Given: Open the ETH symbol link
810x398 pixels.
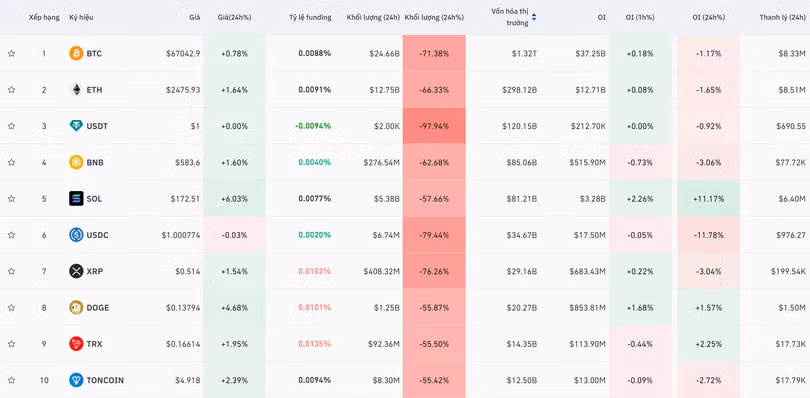Looking at the screenshot, I should point(94,90).
